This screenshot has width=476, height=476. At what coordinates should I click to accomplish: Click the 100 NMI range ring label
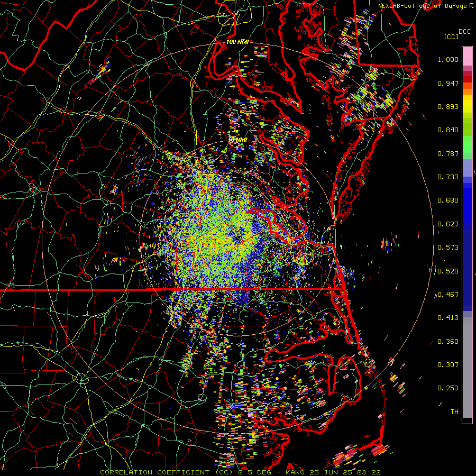(237, 42)
